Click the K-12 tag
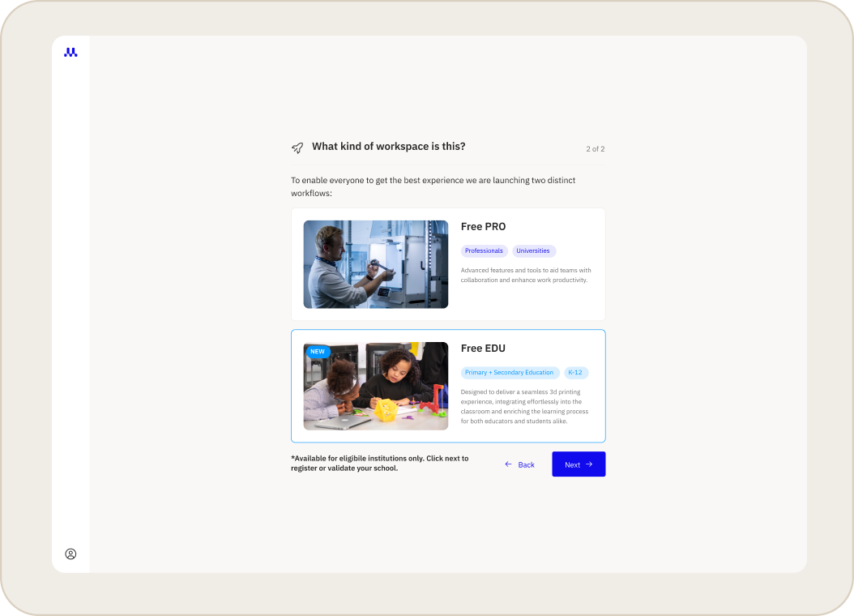854x616 pixels. (x=576, y=373)
